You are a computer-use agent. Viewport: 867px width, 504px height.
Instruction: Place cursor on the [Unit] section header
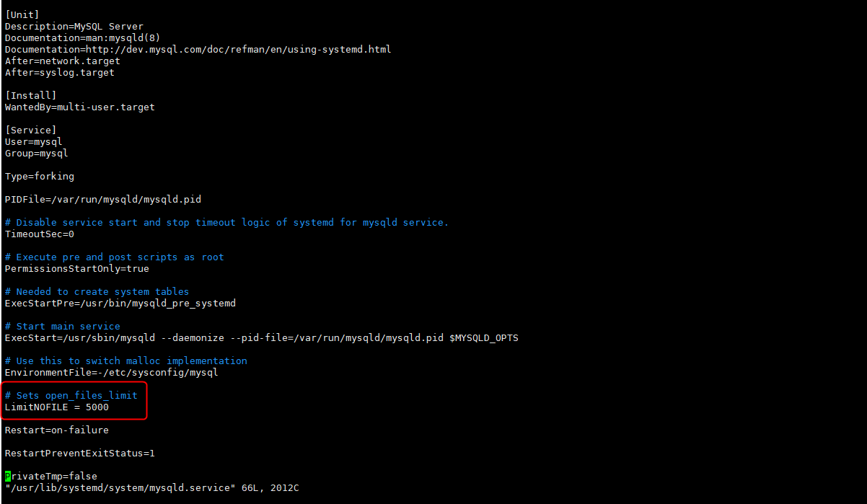(22, 14)
